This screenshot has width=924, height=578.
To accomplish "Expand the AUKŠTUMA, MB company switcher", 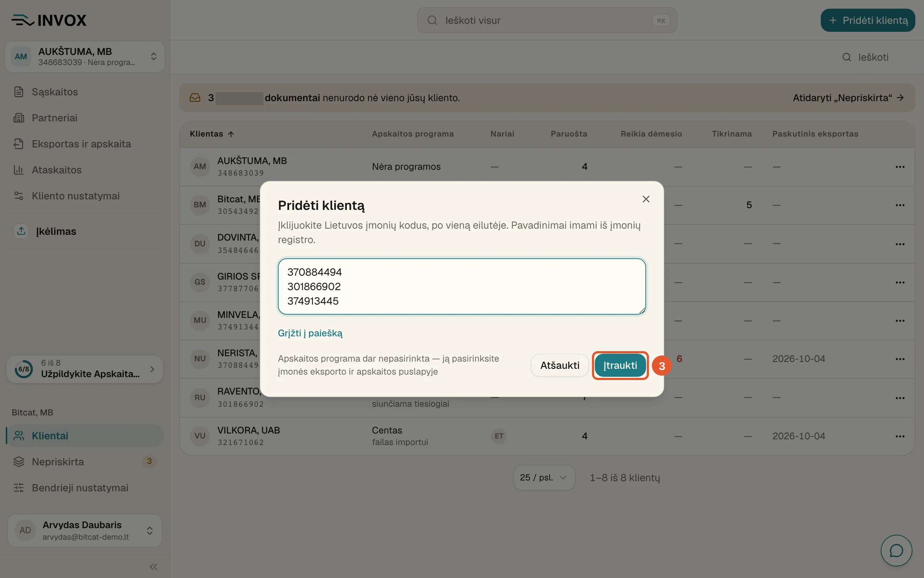I will [85, 57].
